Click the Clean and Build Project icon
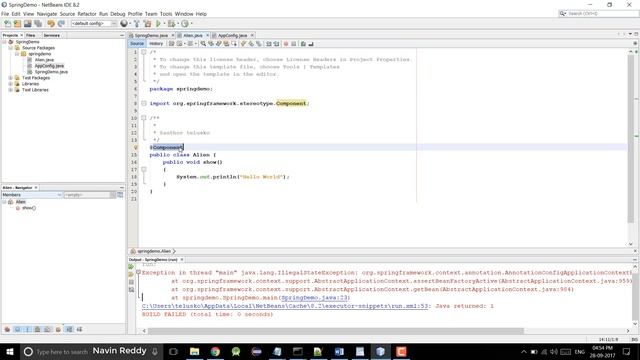Viewport: 640px width, 360px height. [x=147, y=24]
